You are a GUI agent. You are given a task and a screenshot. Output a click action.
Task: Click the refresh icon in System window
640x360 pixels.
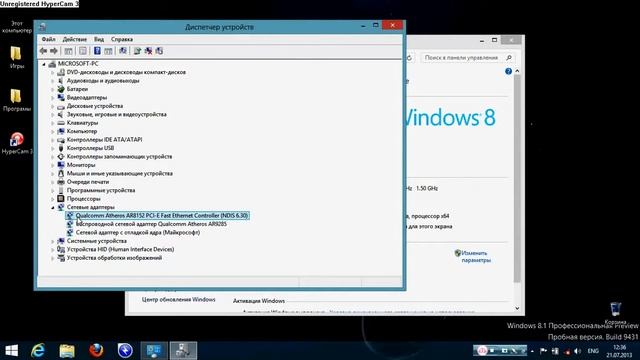point(409,58)
